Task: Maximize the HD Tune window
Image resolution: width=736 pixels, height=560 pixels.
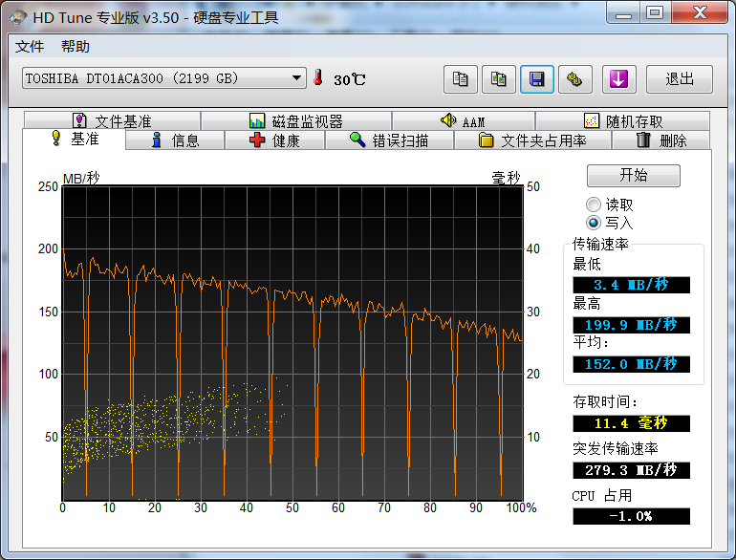Action: 656,12
